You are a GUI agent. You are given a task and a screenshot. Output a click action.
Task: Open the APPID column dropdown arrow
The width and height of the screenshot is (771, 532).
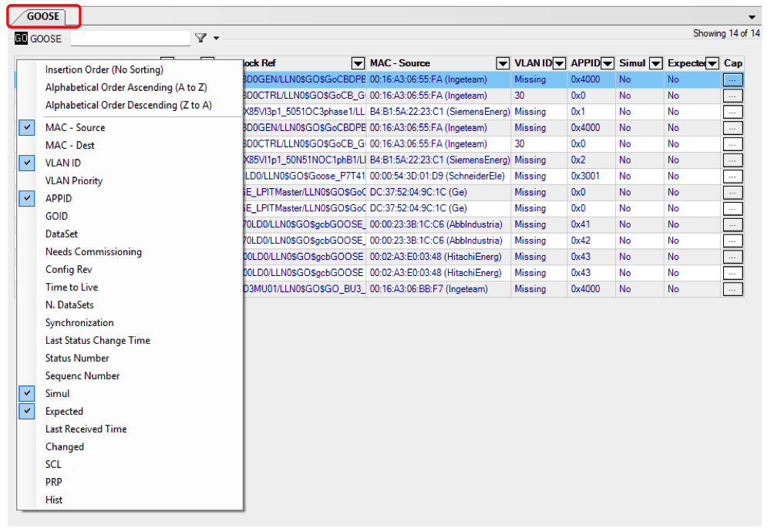pos(608,63)
